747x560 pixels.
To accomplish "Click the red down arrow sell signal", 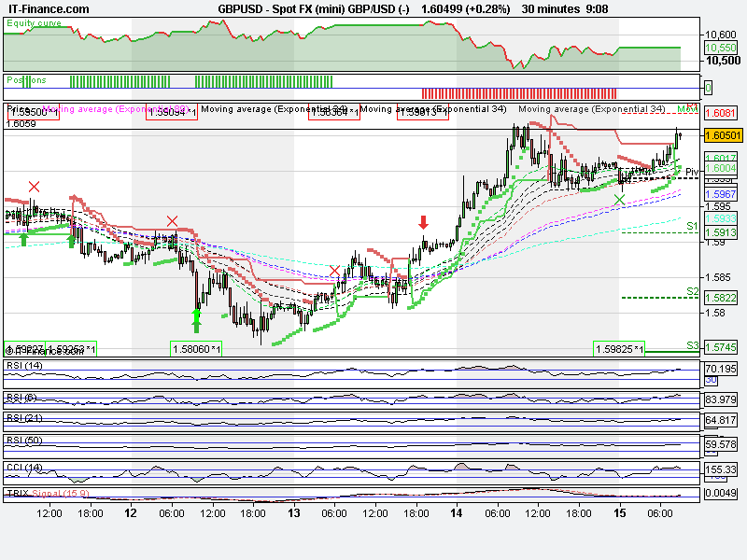I will pyautogui.click(x=423, y=222).
